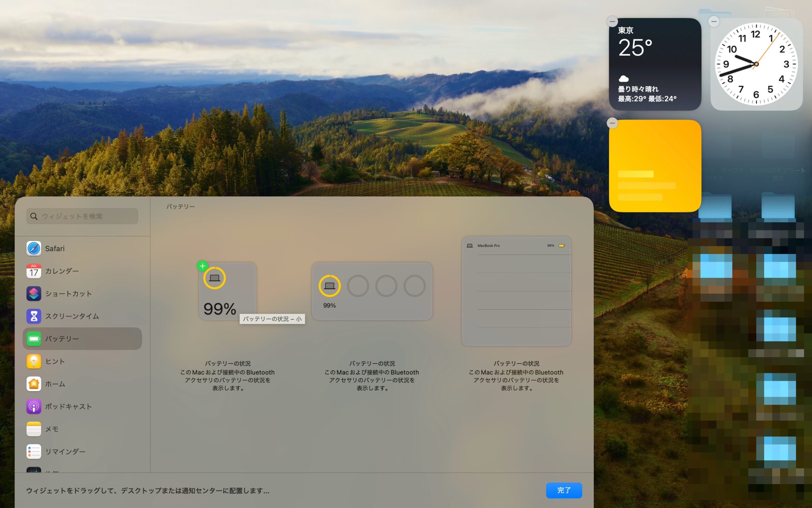Click laptop ring icon in medium widget

(330, 286)
